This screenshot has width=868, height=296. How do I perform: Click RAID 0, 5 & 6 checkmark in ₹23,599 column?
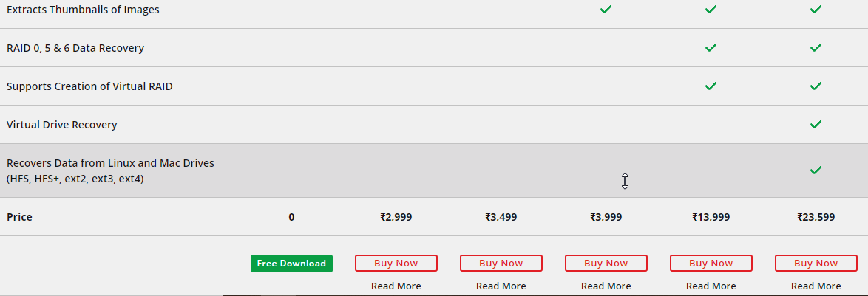(816, 47)
